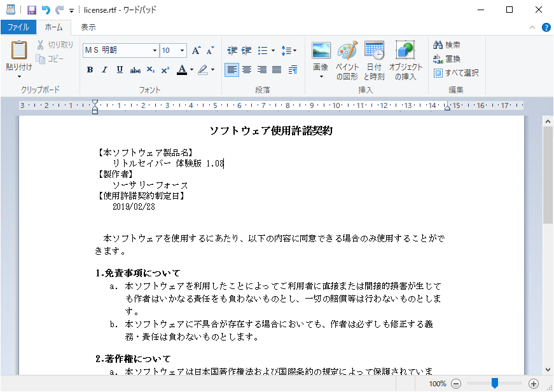Align text to the right

[262, 70]
